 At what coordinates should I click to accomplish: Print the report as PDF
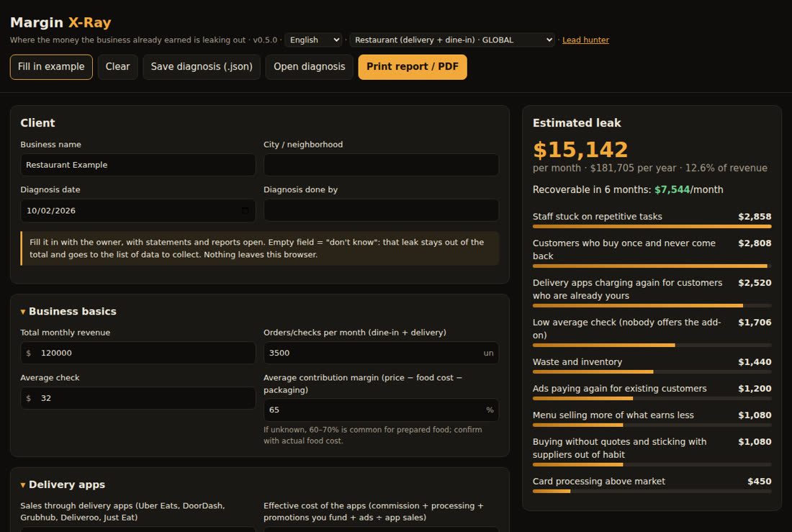coord(412,67)
